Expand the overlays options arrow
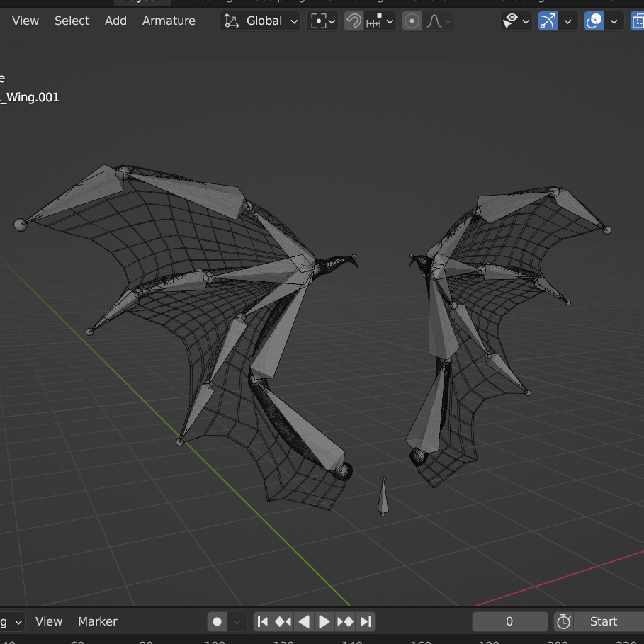The image size is (644, 644). point(614,21)
